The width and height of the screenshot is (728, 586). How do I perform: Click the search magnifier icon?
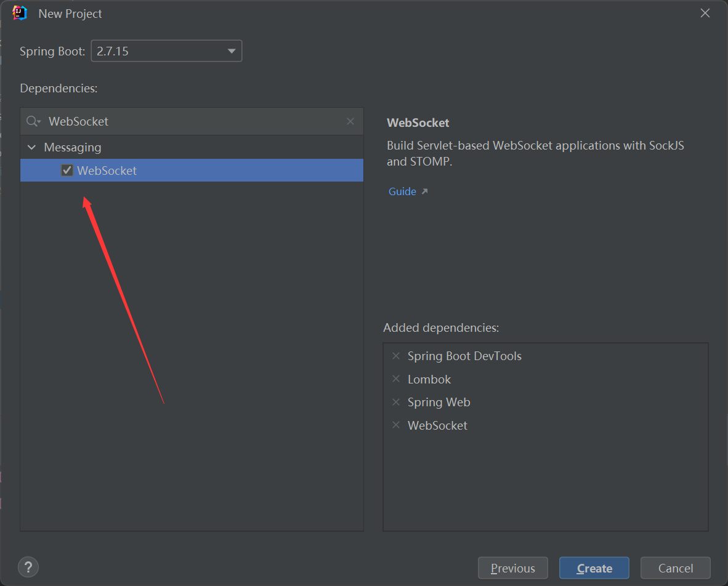click(33, 121)
